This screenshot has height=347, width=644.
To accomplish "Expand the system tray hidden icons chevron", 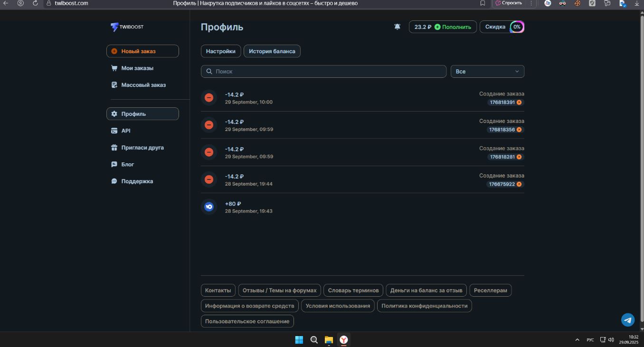I will [x=577, y=340].
